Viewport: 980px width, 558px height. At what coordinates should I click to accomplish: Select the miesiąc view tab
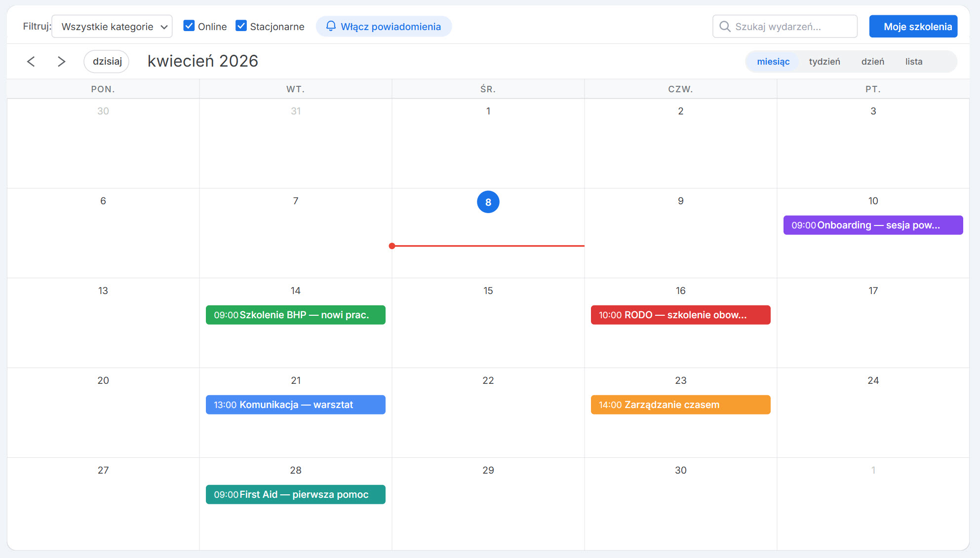(773, 62)
